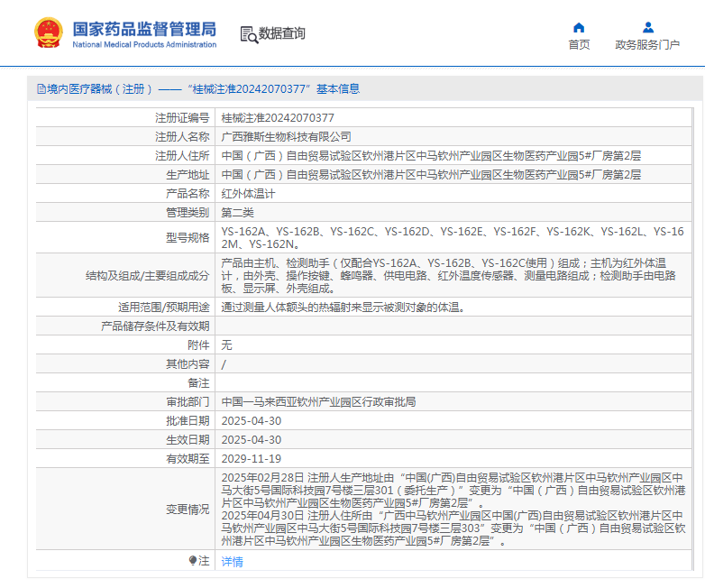Select 广西雅斯生物科技有限公司 cell
705x588 pixels.
tap(287, 137)
